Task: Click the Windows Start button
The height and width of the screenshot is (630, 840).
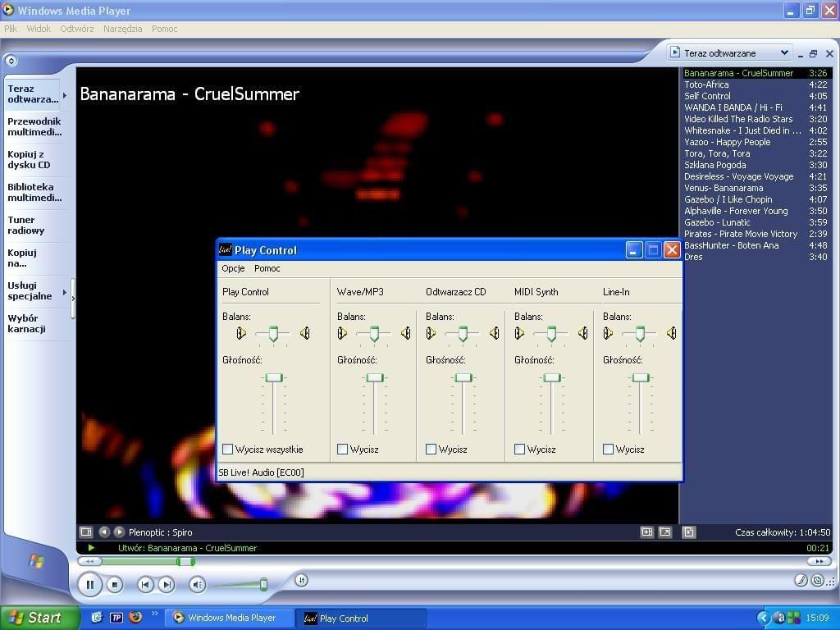Action: [x=39, y=618]
